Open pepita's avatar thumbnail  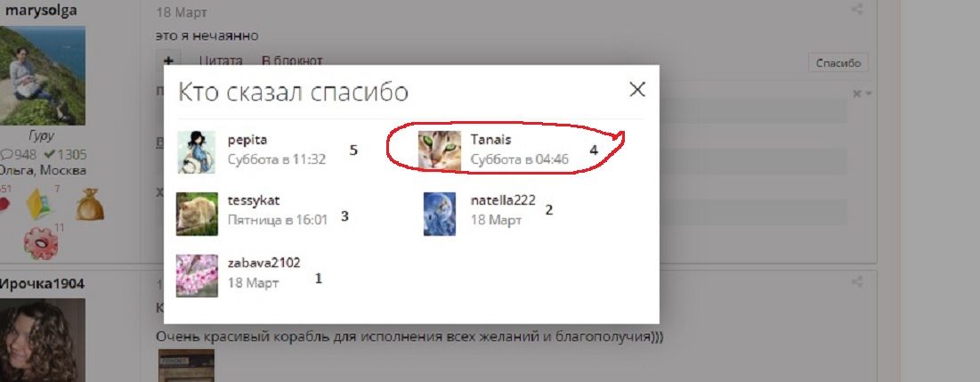coord(196,151)
